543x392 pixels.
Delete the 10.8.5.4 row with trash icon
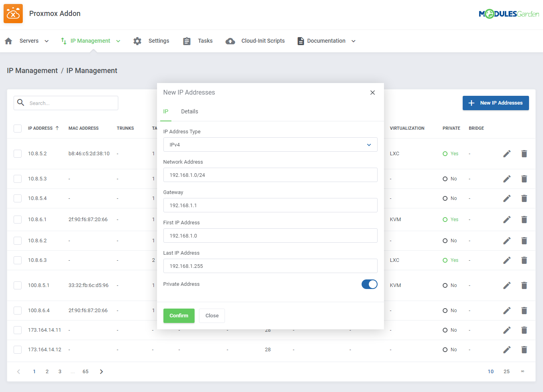[524, 198]
